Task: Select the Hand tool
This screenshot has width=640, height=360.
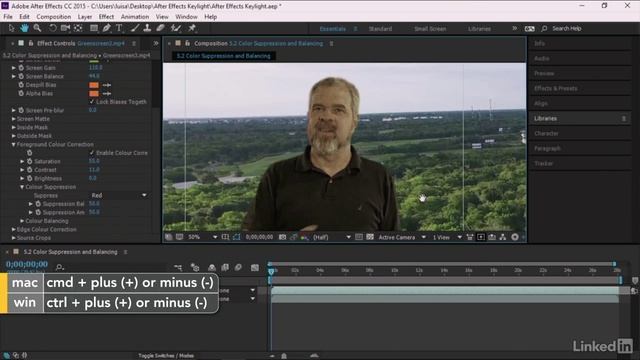Action: [24, 28]
